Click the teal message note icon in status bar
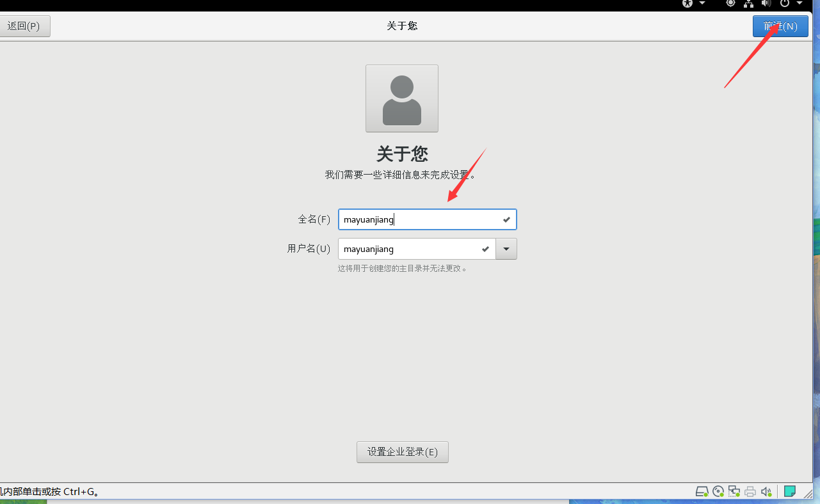820x504 pixels. tap(790, 491)
